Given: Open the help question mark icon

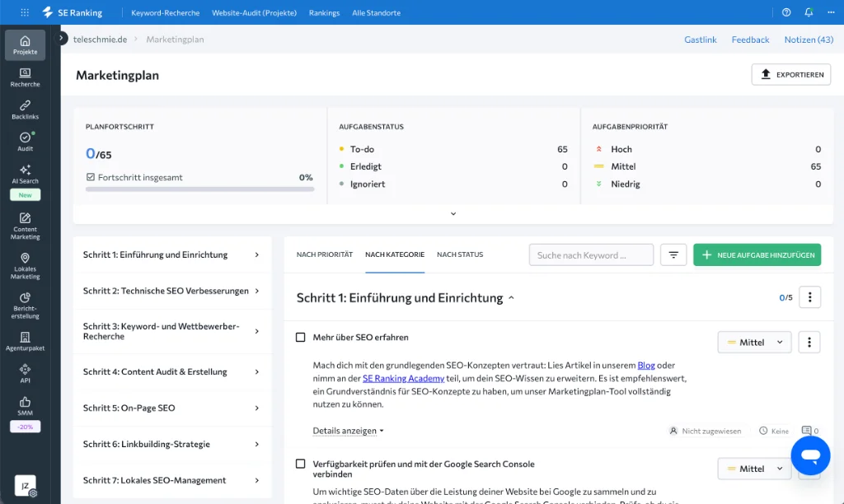Looking at the screenshot, I should click(x=786, y=12).
